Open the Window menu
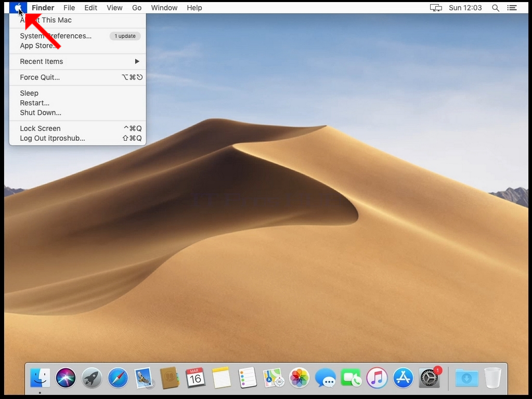Viewport: 532px width, 399px height. (164, 8)
